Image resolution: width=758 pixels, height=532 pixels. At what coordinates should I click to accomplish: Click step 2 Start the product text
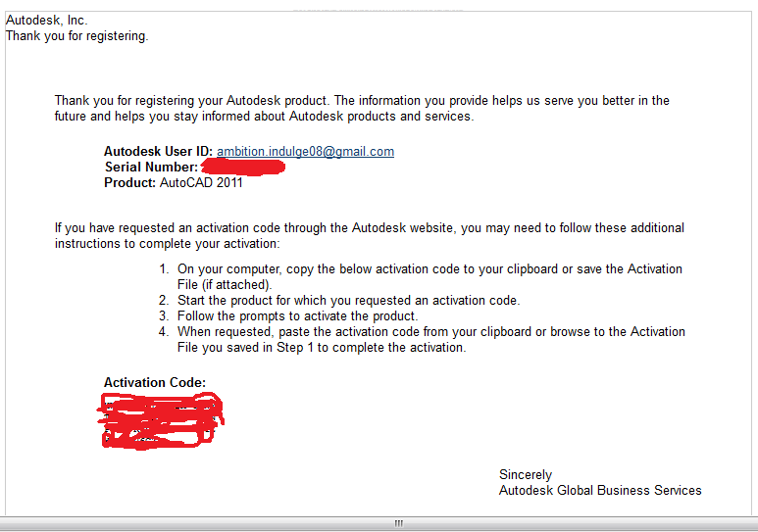(339, 301)
